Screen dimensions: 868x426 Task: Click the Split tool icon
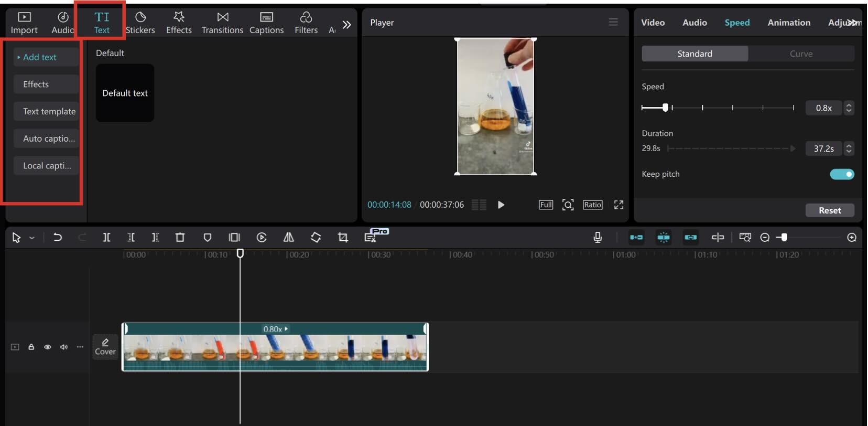coord(106,238)
